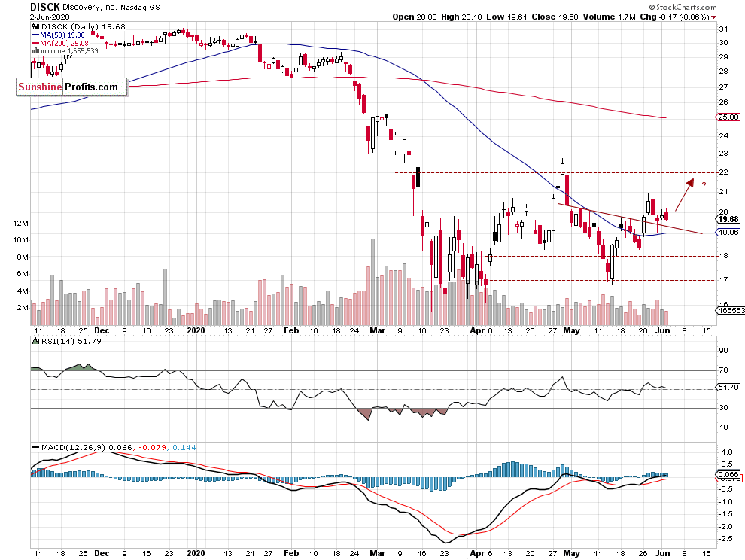Click the 'DISCK (Daily) 19.68' legend entry

84,27
